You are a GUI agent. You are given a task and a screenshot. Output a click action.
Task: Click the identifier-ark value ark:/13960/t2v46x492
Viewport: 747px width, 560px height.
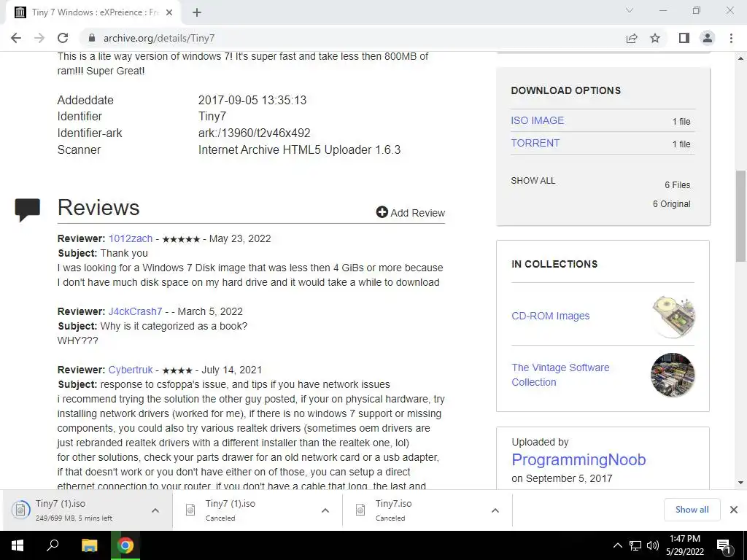255,133
